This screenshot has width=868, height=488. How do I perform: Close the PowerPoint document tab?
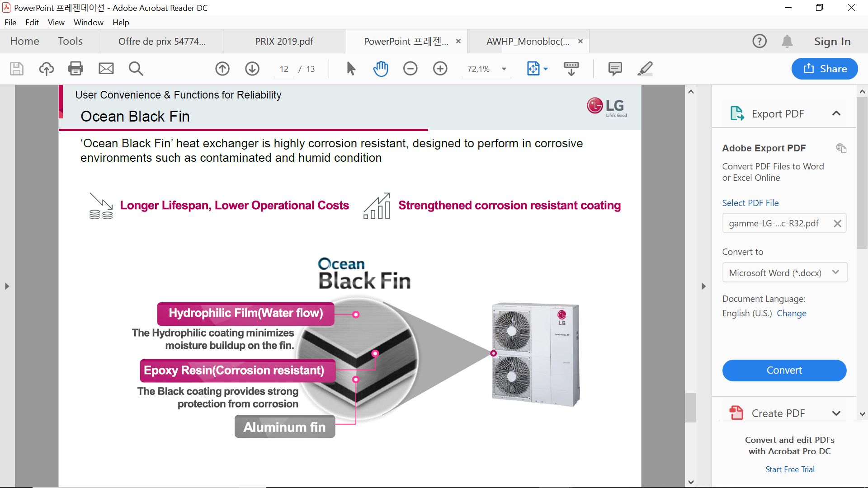(458, 41)
